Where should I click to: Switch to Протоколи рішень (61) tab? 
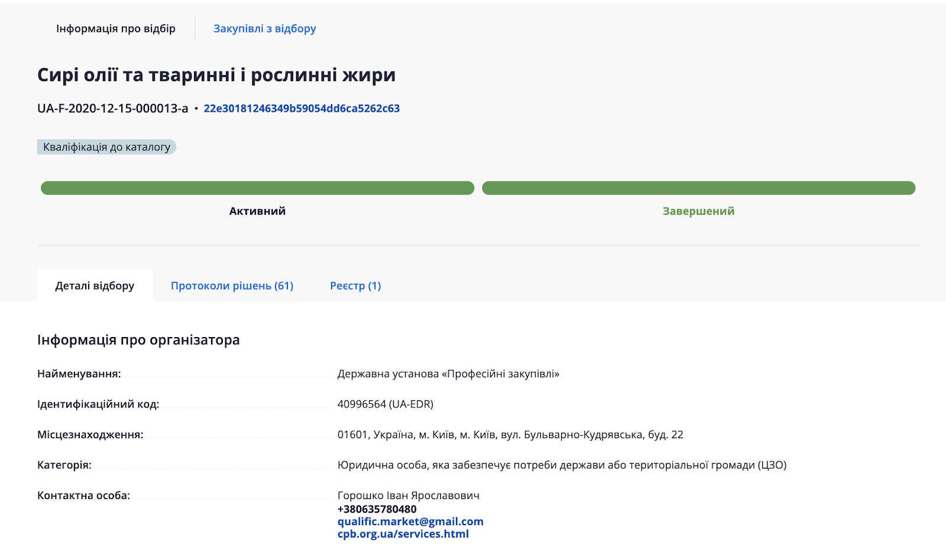[x=232, y=286]
